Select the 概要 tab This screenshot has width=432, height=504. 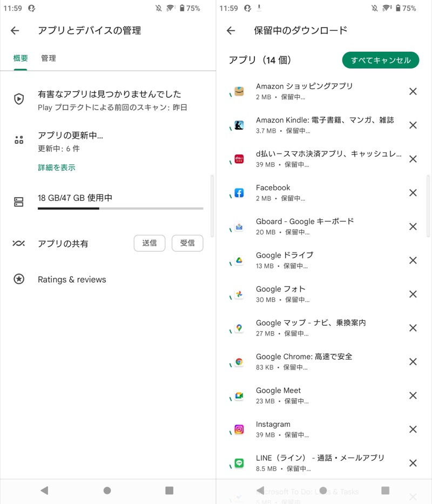pyautogui.click(x=21, y=58)
